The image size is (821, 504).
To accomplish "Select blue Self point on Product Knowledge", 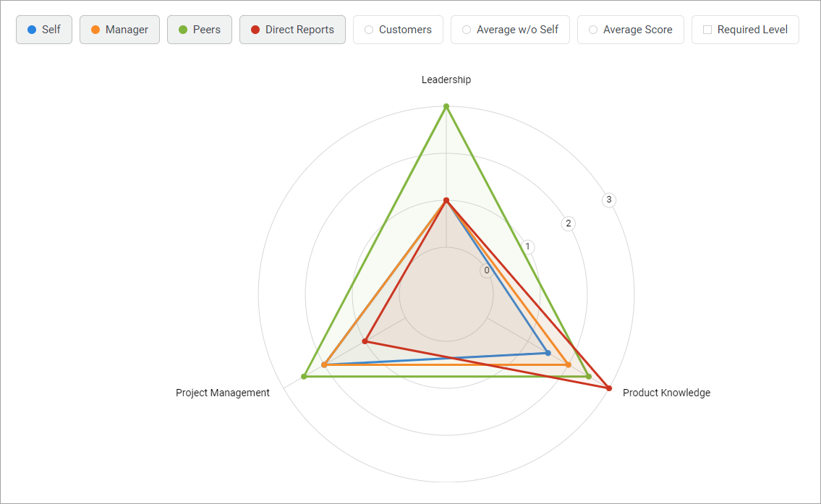I will (548, 353).
